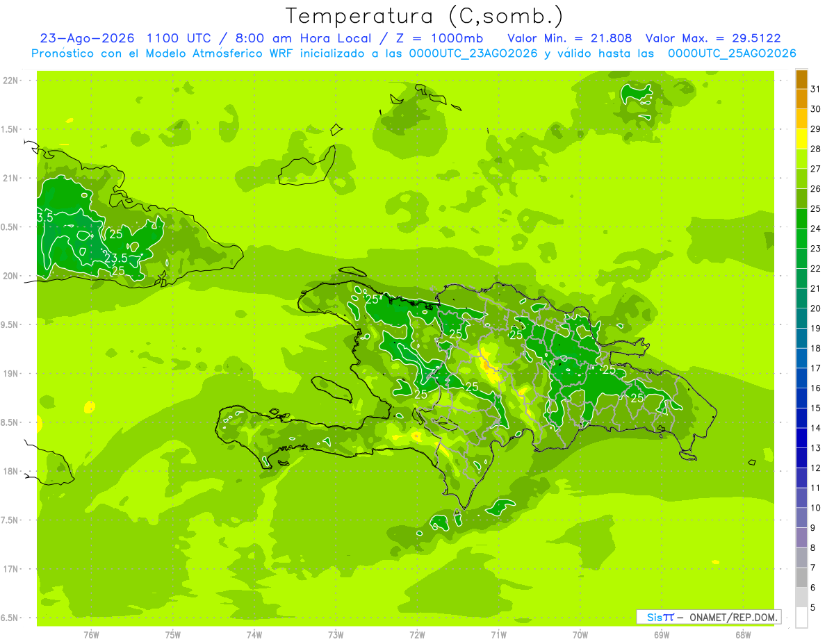Image resolution: width=834 pixels, height=644 pixels.
Task: Pick the purple swatch between 9 and 10
Action: (x=801, y=518)
